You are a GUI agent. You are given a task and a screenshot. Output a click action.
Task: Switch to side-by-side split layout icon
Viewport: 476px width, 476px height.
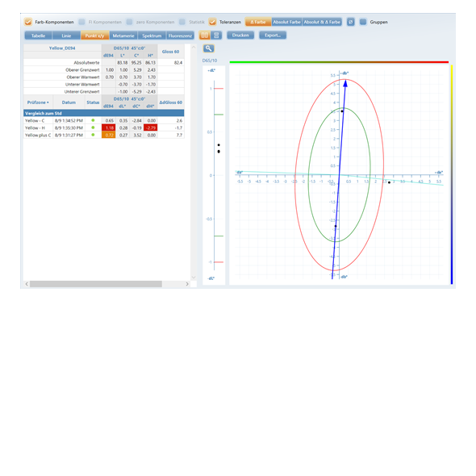205,35
